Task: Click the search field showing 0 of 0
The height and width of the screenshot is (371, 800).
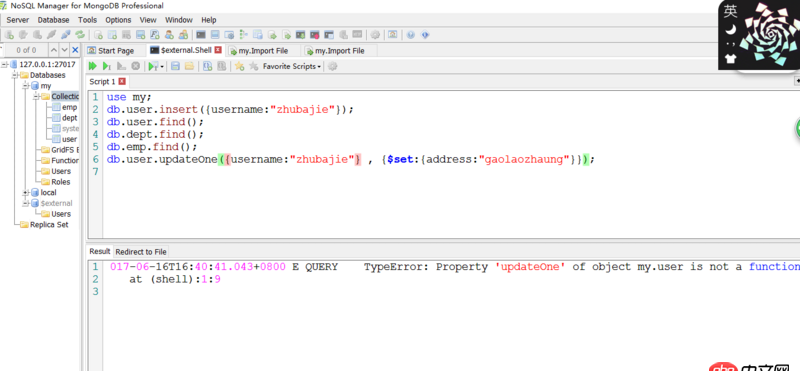Action: click(x=26, y=50)
